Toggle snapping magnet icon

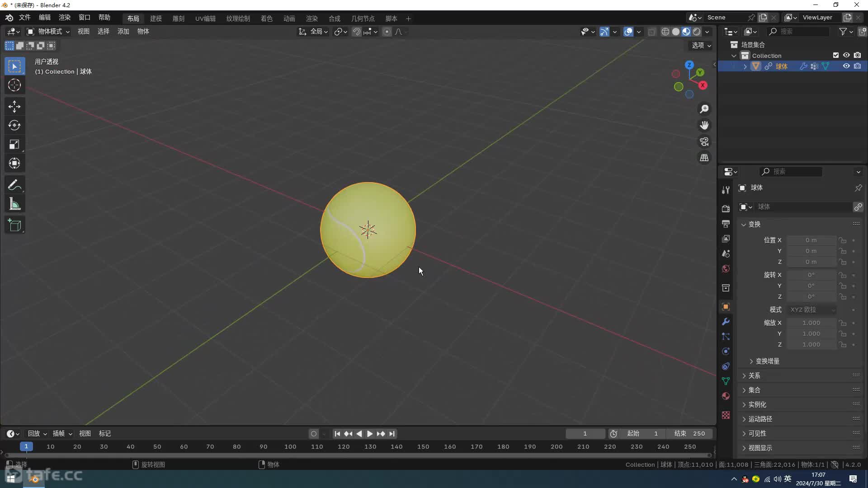pyautogui.click(x=357, y=32)
